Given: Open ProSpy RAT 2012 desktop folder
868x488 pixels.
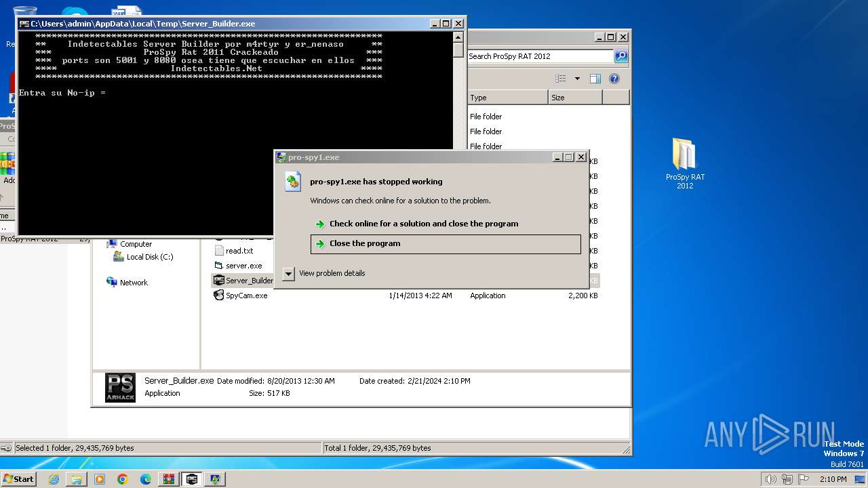Looking at the screenshot, I should (685, 163).
